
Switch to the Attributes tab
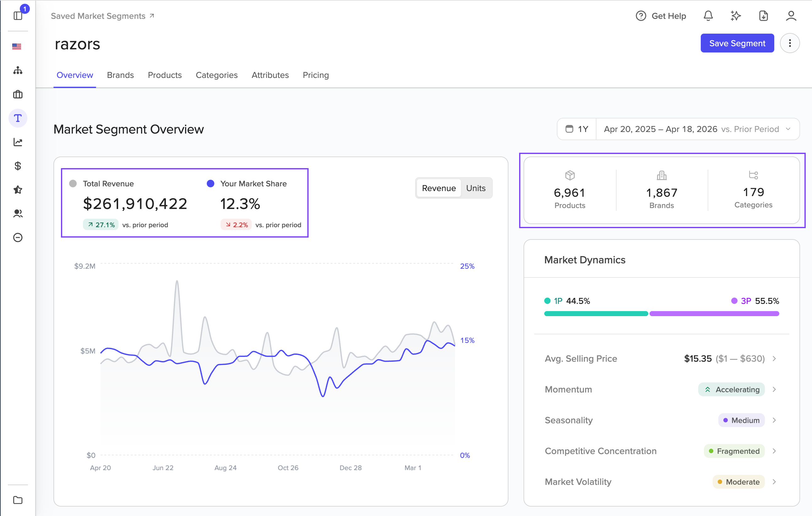coord(270,75)
